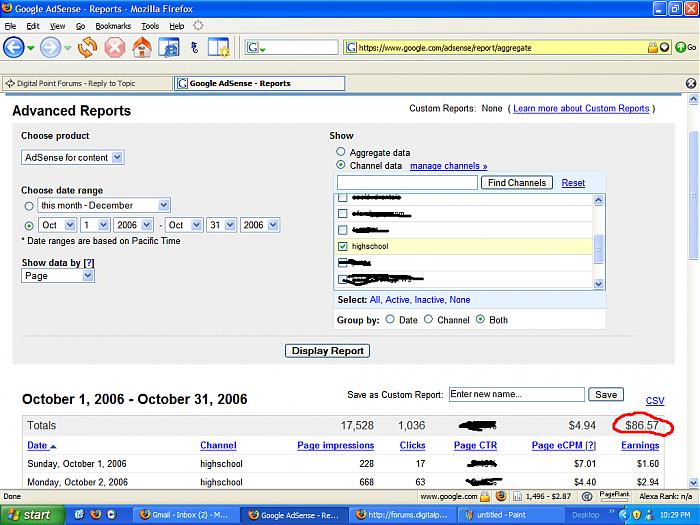The width and height of the screenshot is (700, 525).
Task: Click the Forward arrow button
Action: (x=50, y=47)
